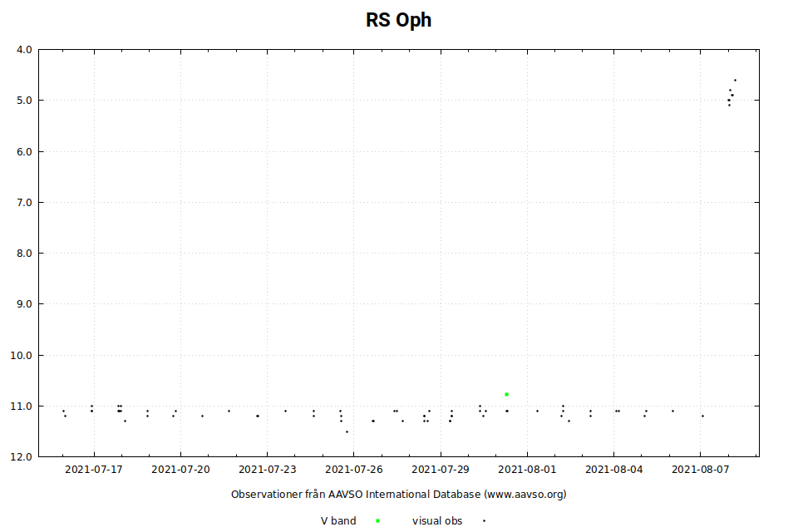
Task: Click the 4.0 magnitude y-axis label
Action: (x=24, y=50)
